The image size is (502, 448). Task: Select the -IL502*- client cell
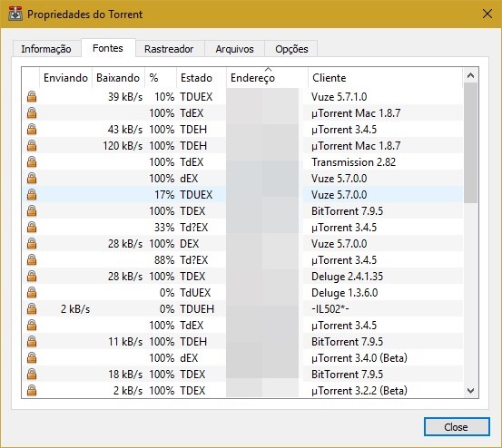click(x=330, y=308)
